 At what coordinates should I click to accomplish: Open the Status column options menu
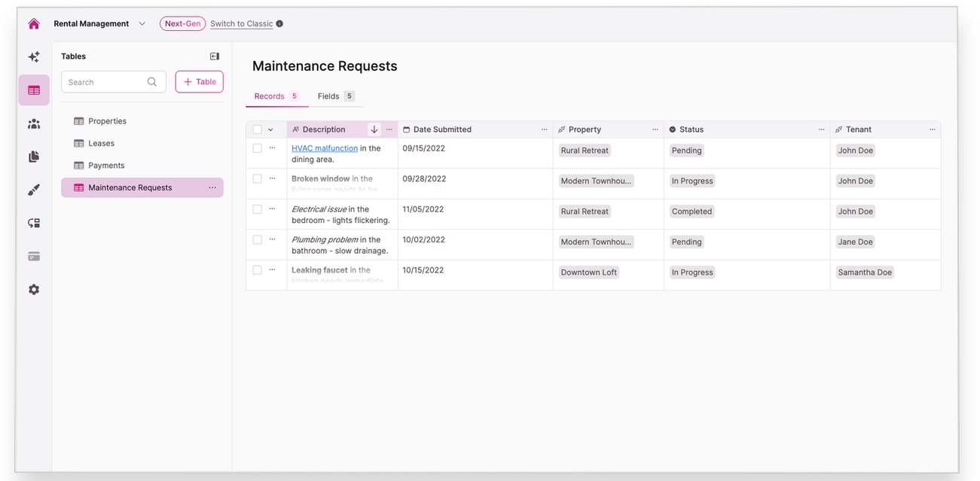821,129
